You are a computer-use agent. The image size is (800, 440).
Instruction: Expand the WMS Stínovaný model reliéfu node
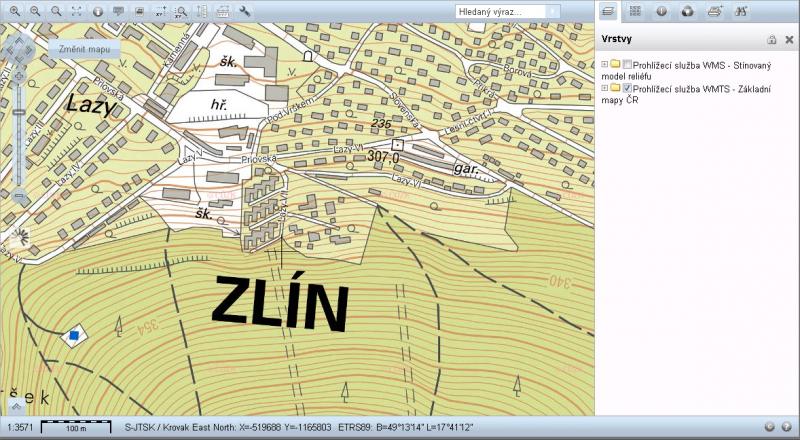coord(604,65)
